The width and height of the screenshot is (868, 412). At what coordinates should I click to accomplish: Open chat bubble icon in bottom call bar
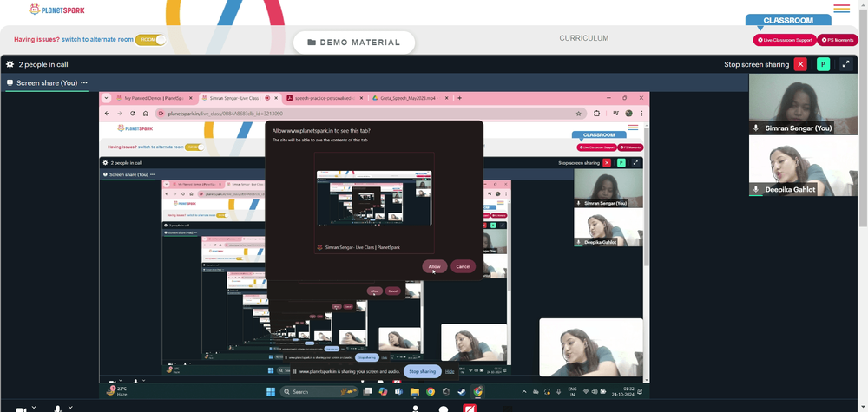point(443,409)
